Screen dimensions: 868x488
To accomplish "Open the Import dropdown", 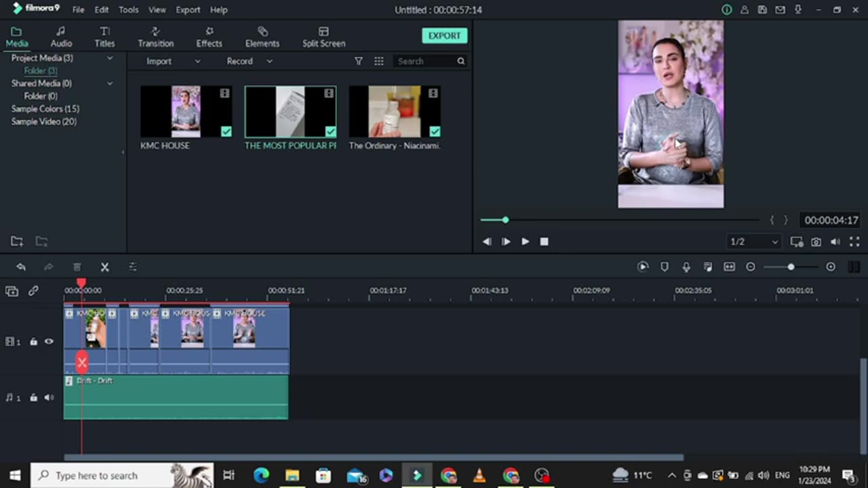I will click(173, 61).
